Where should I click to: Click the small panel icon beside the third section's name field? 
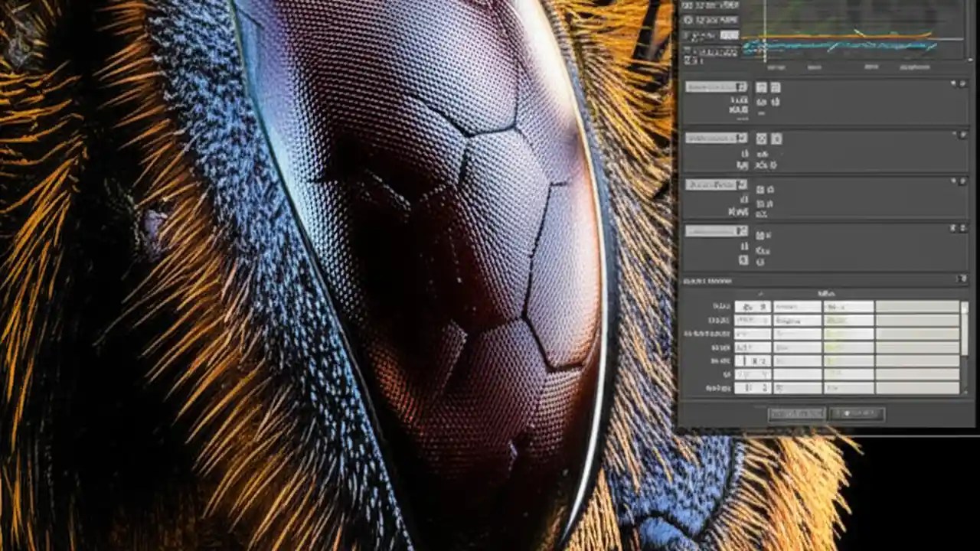741,185
